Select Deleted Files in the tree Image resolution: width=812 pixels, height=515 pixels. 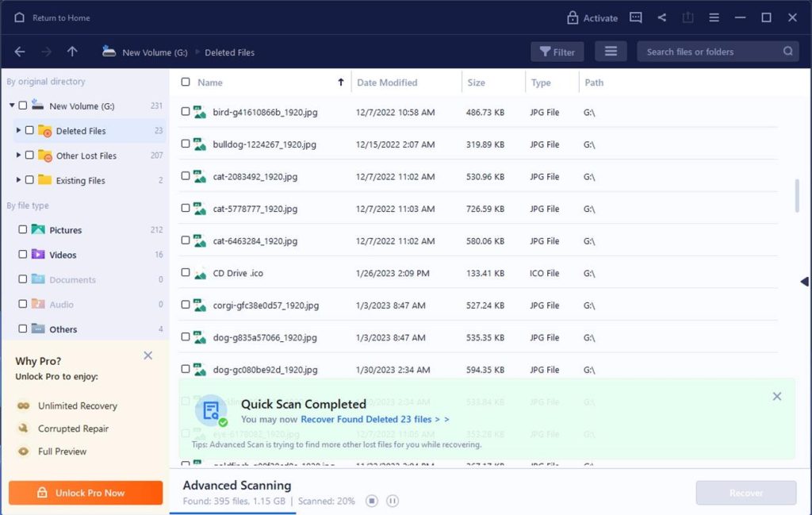pos(81,131)
